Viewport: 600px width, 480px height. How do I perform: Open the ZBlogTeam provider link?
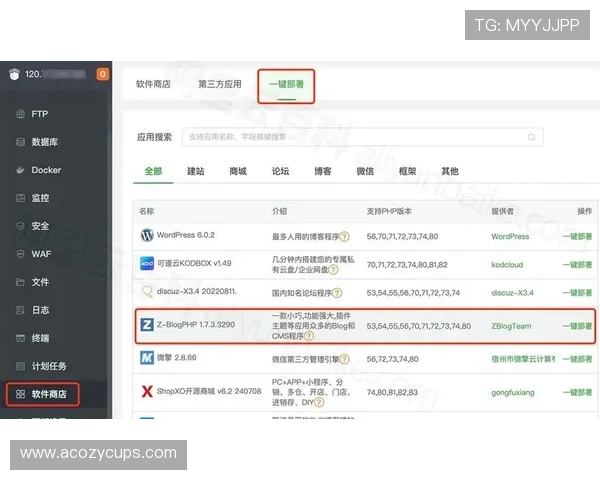point(511,326)
